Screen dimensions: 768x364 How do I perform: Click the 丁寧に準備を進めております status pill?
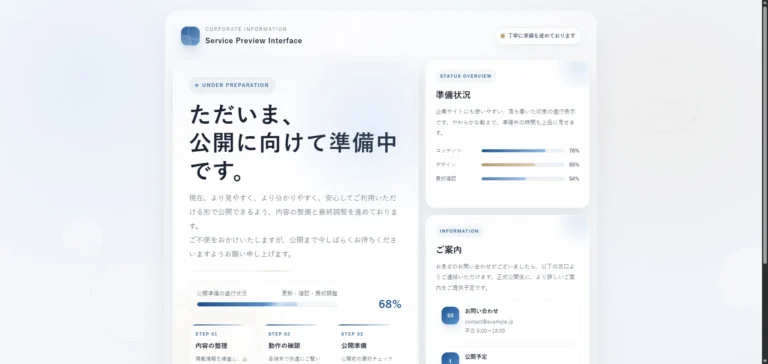point(538,36)
